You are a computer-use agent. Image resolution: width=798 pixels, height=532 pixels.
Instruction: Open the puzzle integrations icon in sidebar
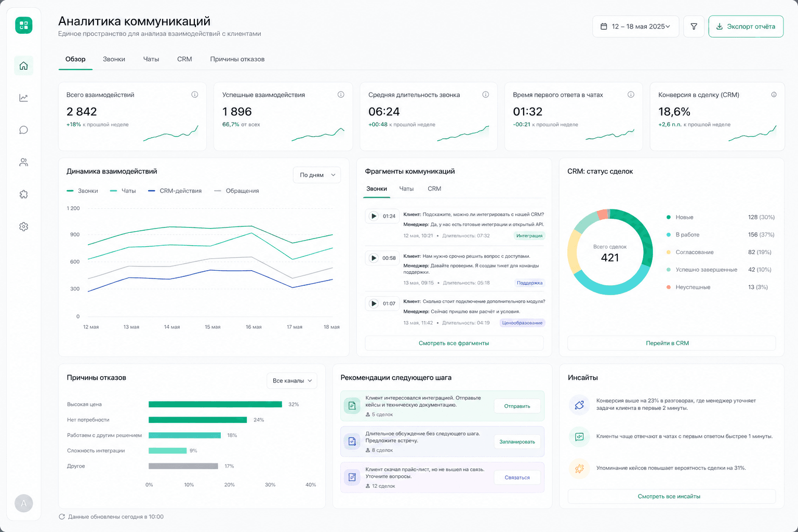(23, 194)
